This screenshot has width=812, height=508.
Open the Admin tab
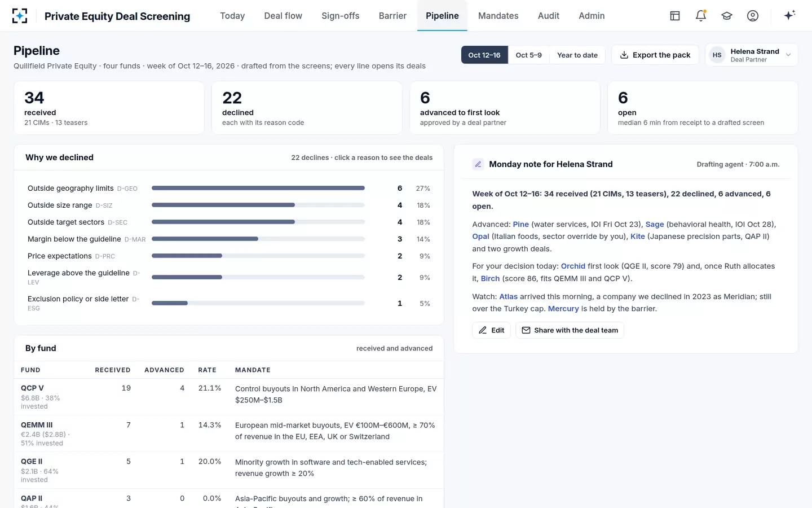(x=592, y=16)
